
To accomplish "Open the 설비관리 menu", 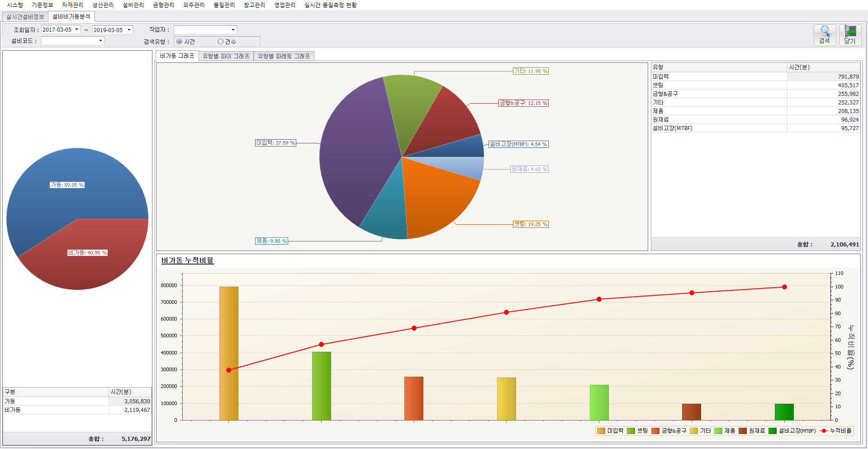I will (x=133, y=5).
